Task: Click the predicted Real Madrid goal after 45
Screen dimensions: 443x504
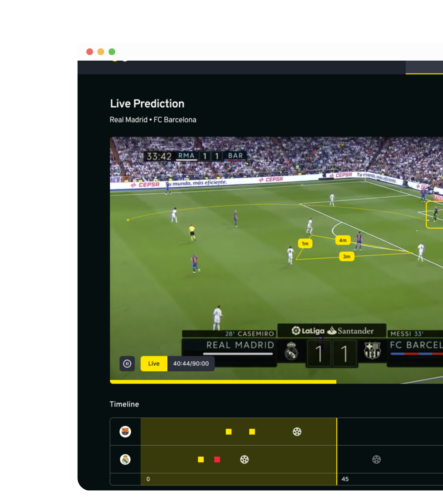Action: pos(377,459)
